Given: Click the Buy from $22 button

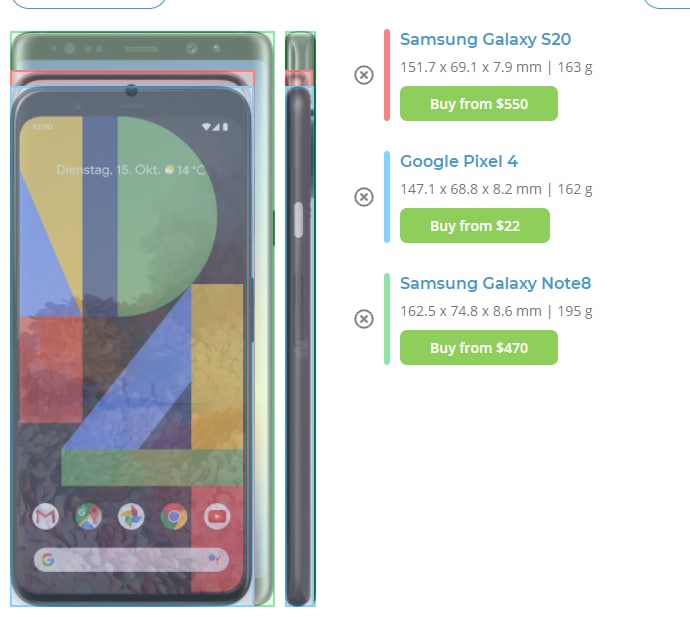Looking at the screenshot, I should [x=475, y=225].
